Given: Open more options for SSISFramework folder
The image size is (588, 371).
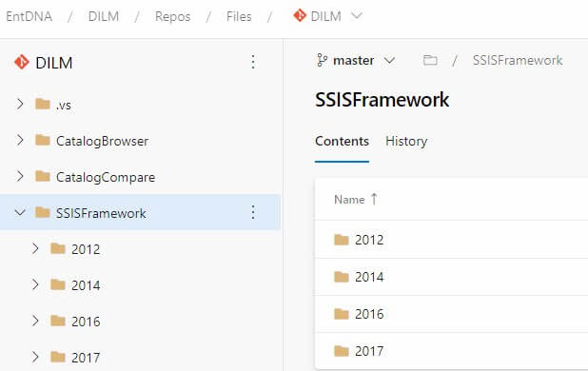Looking at the screenshot, I should [x=253, y=212].
